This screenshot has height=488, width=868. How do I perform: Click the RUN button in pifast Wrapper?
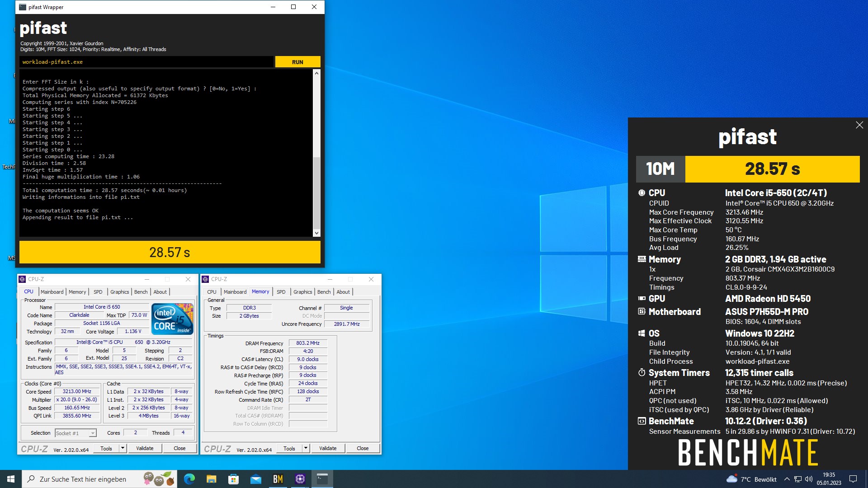(x=297, y=62)
